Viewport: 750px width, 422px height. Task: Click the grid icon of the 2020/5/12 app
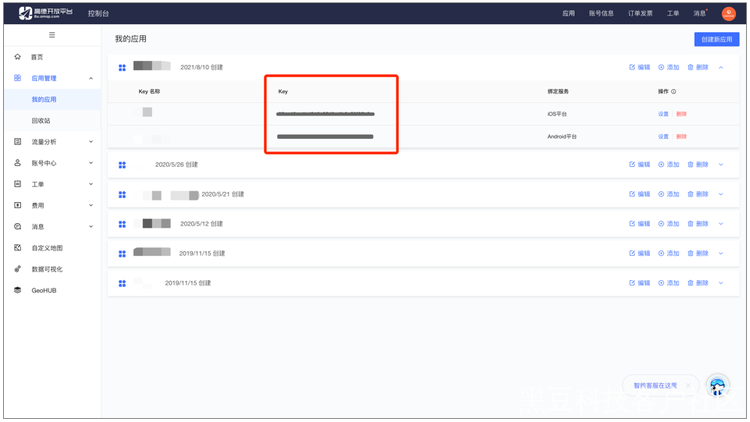click(122, 224)
